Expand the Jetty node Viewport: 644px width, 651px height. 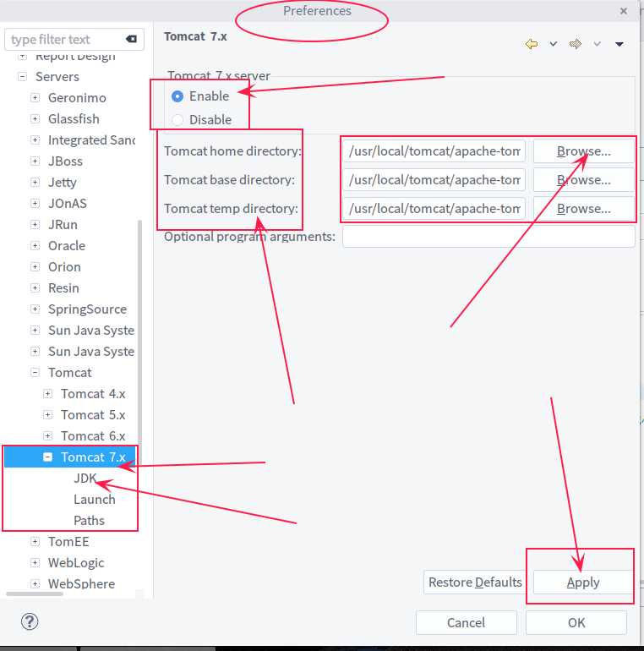pos(35,183)
